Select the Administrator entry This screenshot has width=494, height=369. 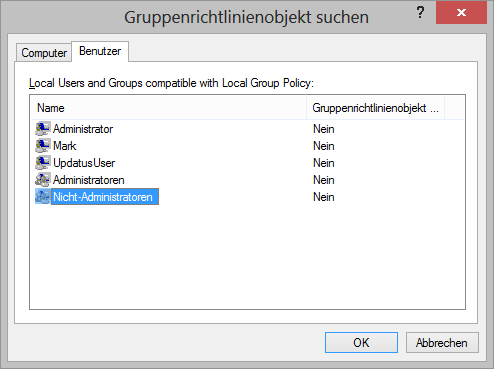click(83, 129)
